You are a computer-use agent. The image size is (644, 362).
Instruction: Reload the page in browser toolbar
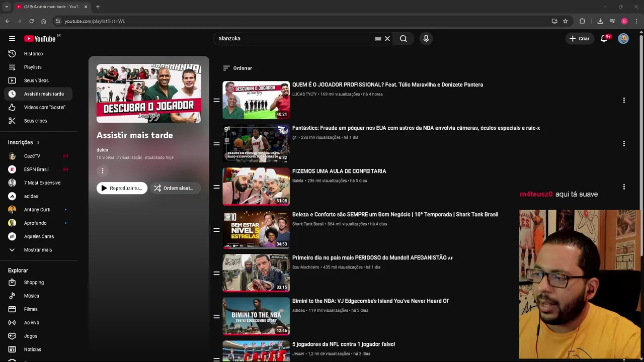coord(31,21)
